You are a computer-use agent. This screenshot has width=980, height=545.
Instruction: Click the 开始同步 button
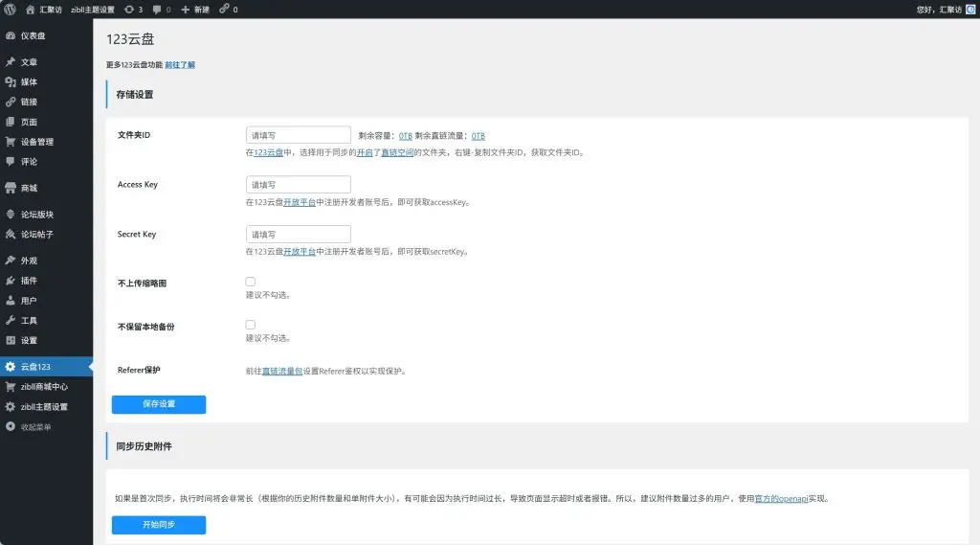point(159,525)
